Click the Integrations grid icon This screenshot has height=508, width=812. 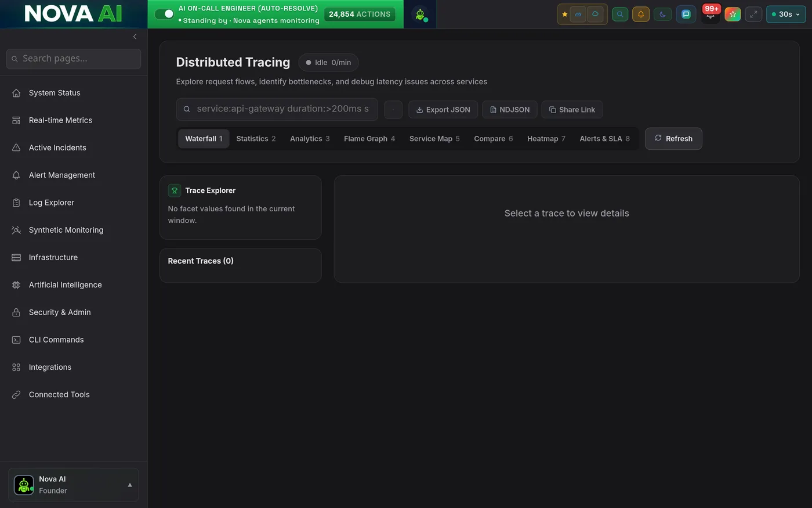tap(16, 367)
